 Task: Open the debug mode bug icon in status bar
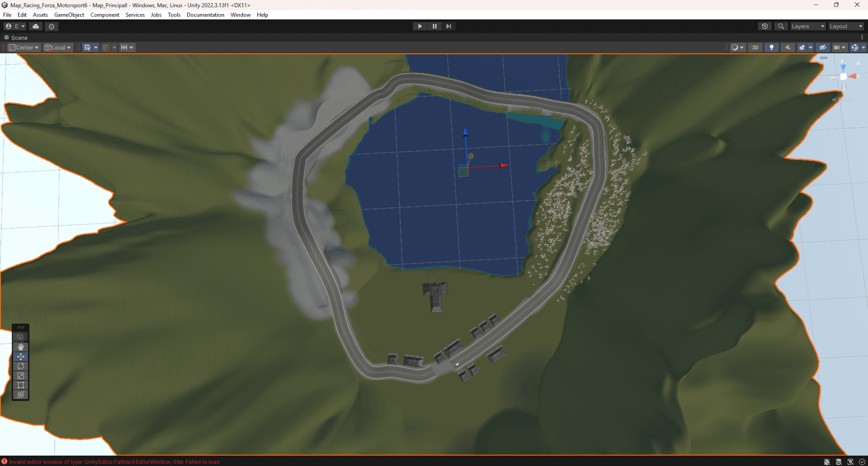[827, 461]
